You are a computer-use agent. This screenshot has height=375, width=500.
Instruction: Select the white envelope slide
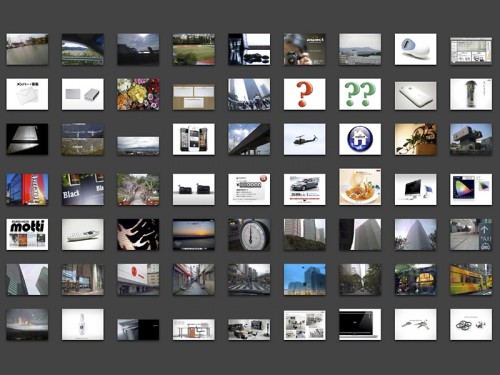coord(27,94)
